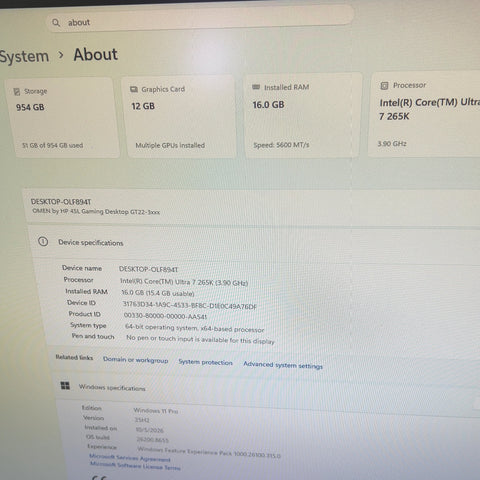Click the DESKTOP-OLF894T header name

coord(61,202)
